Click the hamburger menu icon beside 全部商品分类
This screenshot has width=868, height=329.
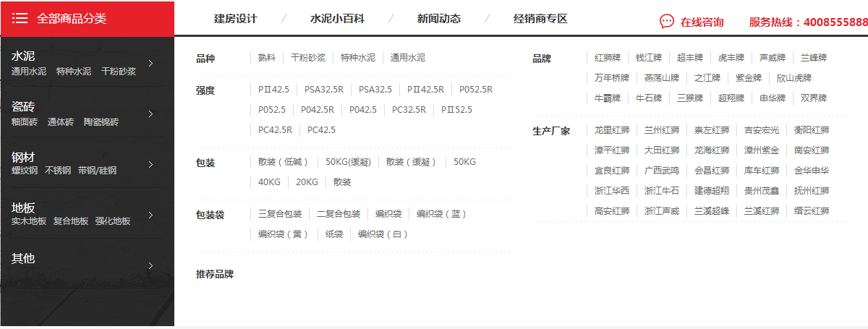point(20,19)
